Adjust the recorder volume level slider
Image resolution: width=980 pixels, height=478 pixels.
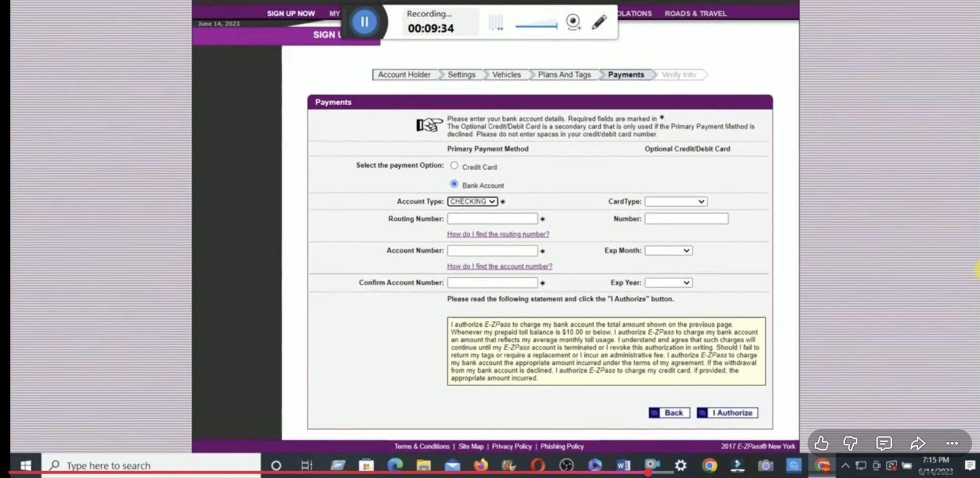536,26
